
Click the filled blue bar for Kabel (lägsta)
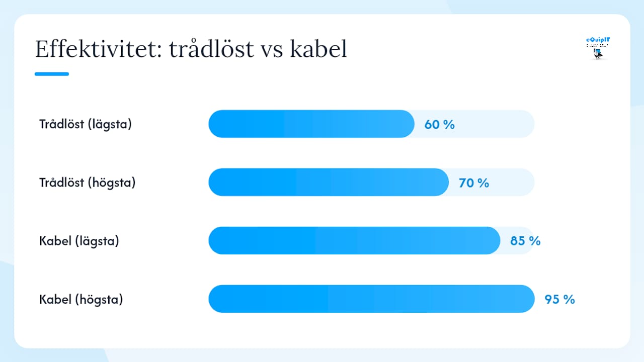coord(355,240)
